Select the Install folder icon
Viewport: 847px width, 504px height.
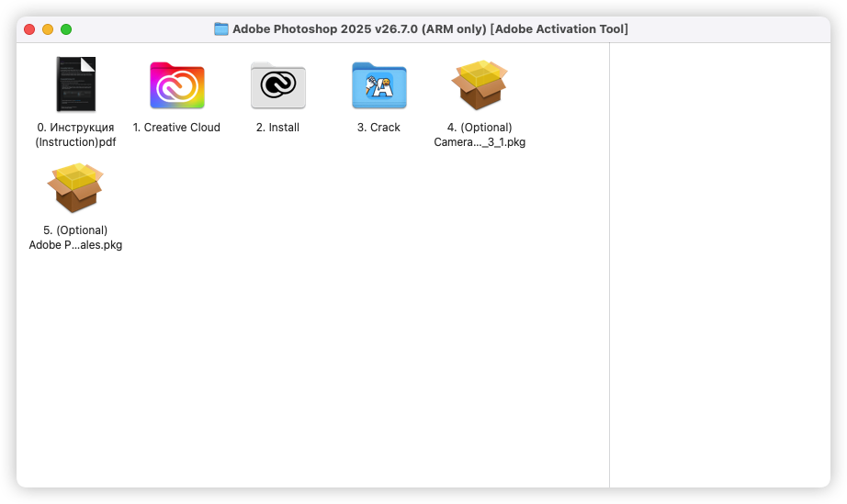click(x=278, y=85)
